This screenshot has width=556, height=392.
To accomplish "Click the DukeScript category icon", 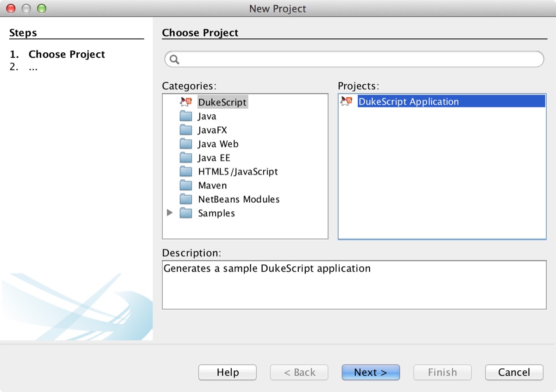I will (x=186, y=102).
